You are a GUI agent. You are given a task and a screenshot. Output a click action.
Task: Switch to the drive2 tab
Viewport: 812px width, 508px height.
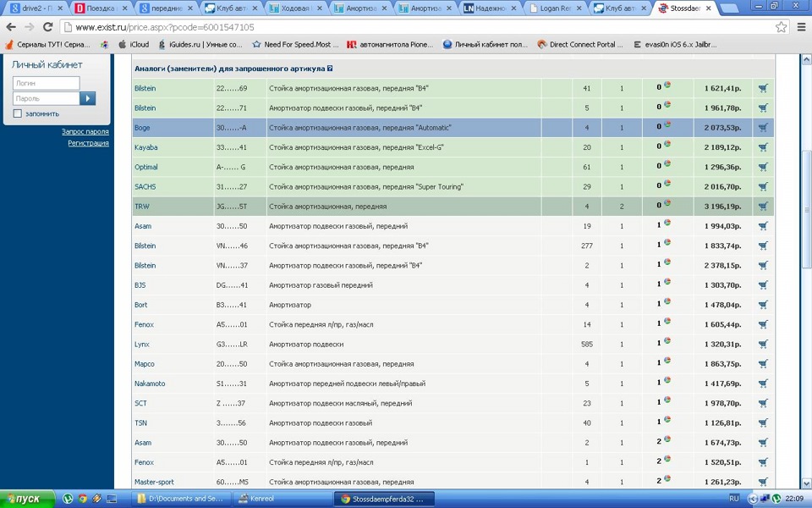pos(36,8)
